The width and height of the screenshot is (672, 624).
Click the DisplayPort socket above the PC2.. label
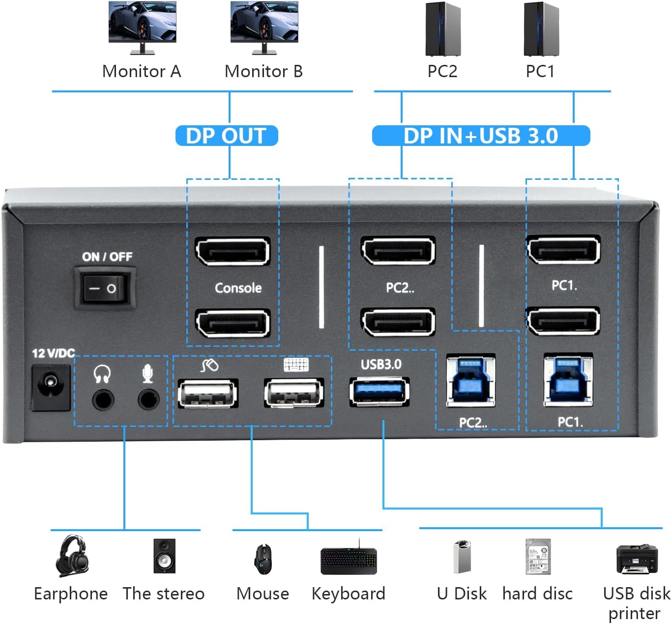pyautogui.click(x=398, y=251)
